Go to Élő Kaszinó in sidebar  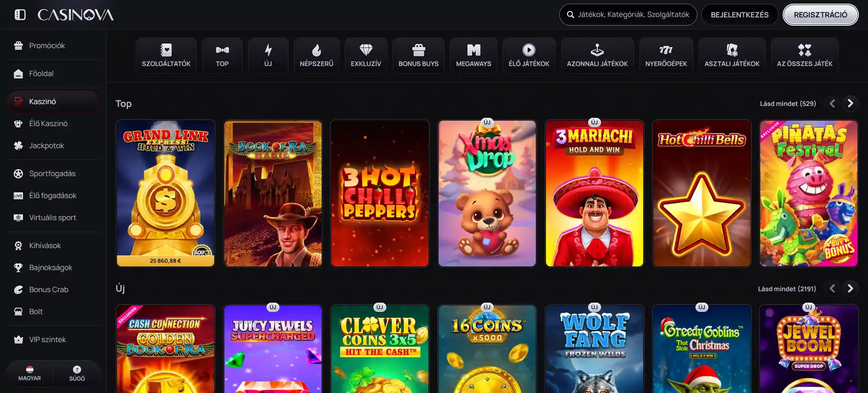(48, 123)
